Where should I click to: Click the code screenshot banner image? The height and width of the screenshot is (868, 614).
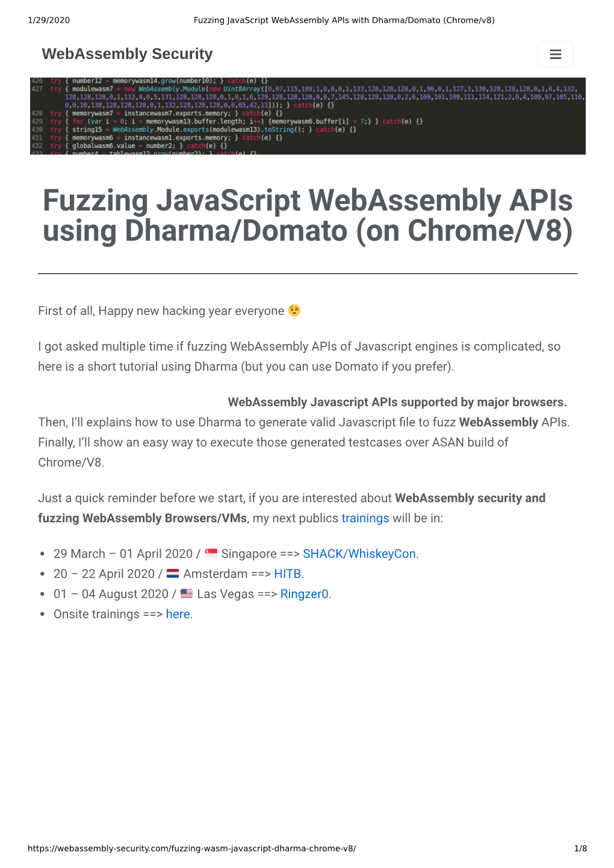308,115
